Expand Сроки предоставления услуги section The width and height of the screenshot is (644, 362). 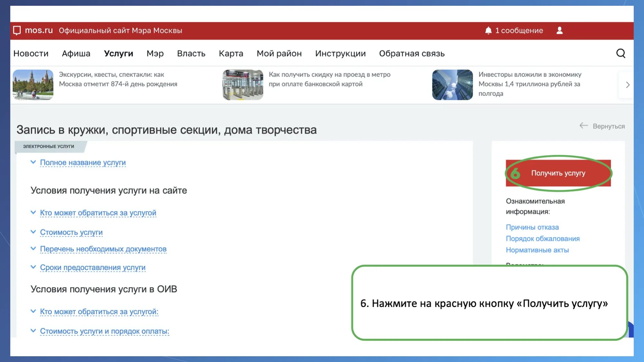93,267
